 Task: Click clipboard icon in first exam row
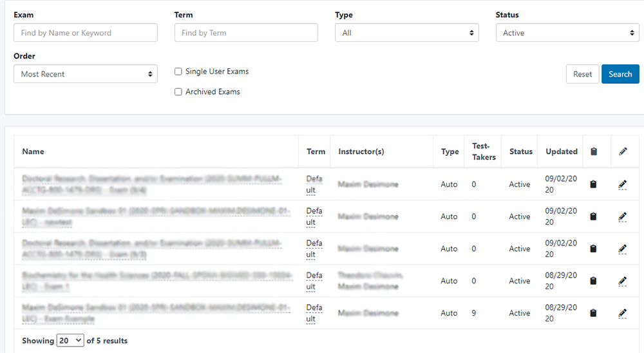[593, 184]
